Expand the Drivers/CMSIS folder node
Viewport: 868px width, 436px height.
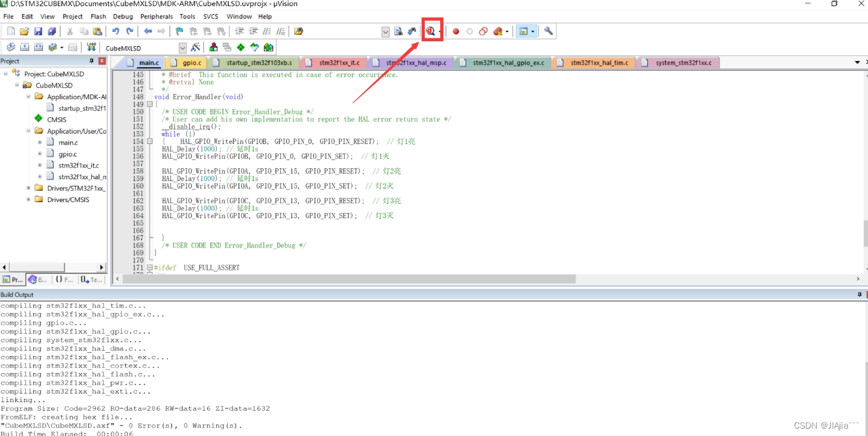28,200
